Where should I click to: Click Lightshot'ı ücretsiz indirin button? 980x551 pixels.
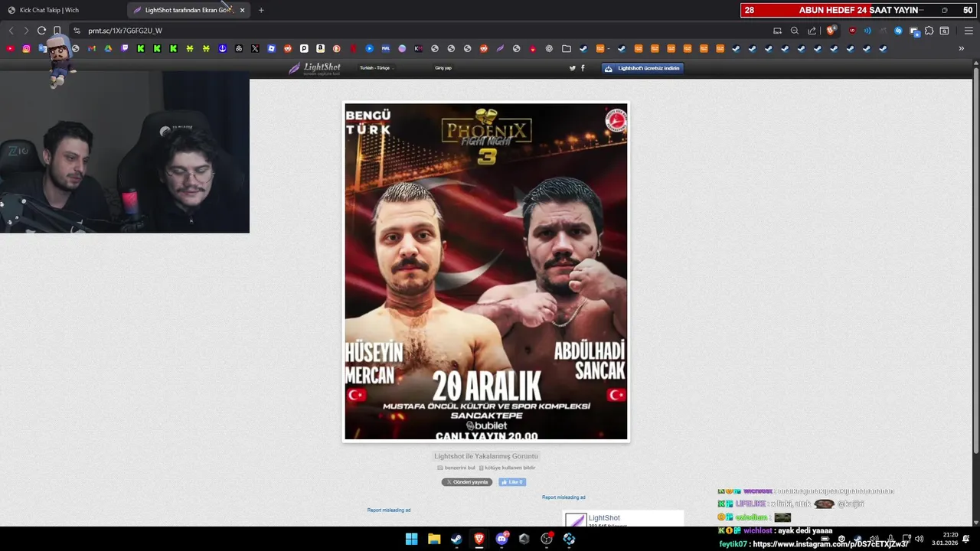[x=642, y=68]
